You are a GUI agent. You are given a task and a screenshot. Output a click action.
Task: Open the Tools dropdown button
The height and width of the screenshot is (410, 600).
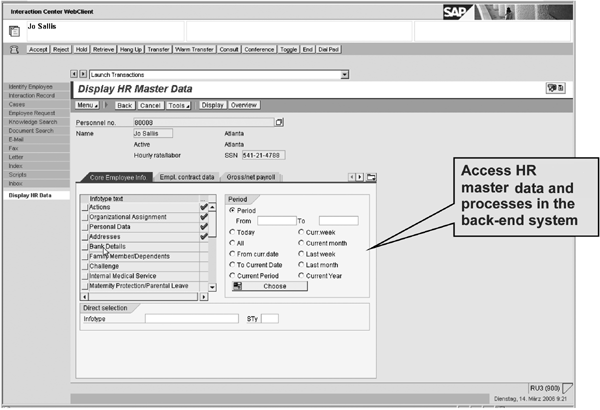[x=179, y=105]
